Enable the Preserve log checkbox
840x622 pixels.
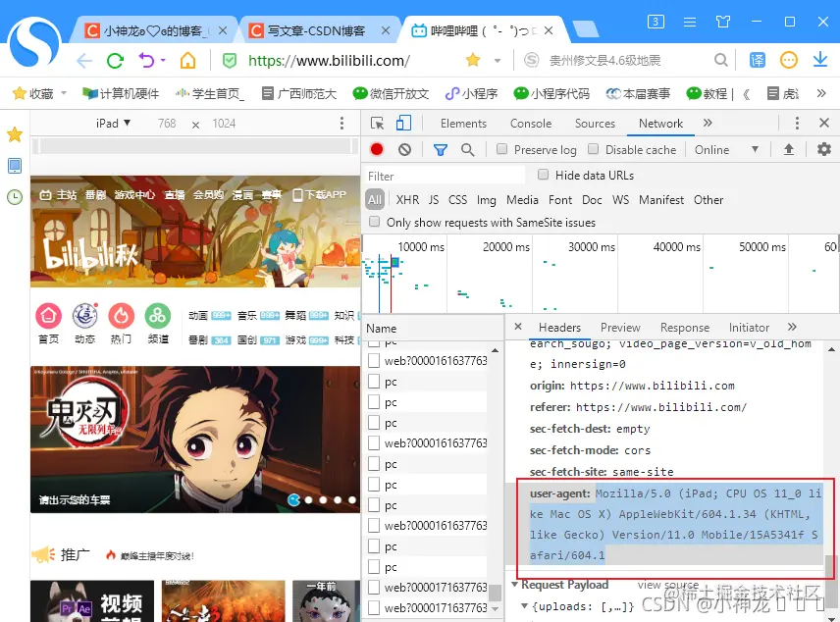click(x=501, y=151)
